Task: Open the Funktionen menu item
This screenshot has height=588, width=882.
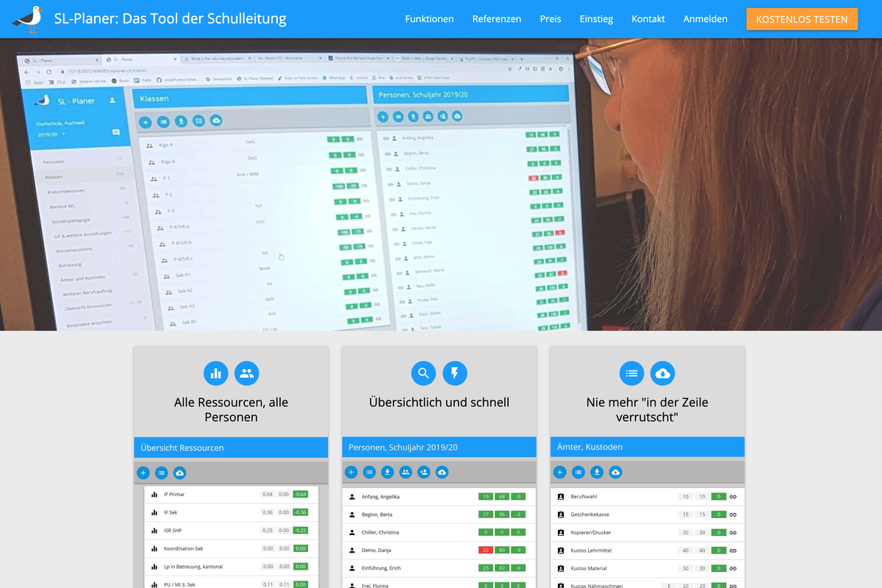Action: tap(429, 19)
